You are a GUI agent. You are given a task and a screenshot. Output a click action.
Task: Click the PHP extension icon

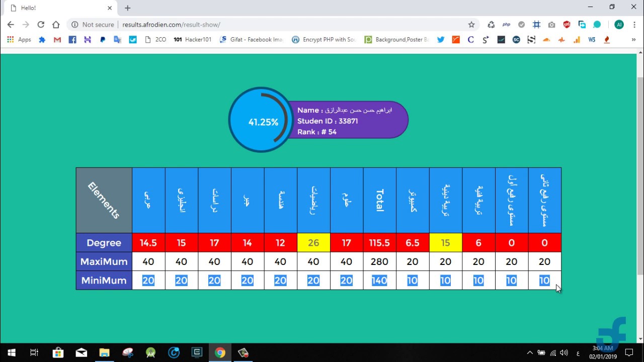coord(506,24)
